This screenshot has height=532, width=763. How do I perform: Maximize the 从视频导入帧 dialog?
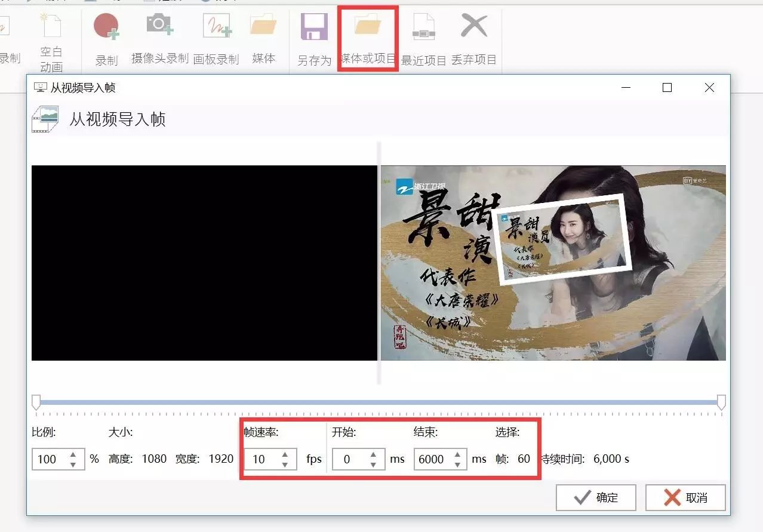coord(667,88)
